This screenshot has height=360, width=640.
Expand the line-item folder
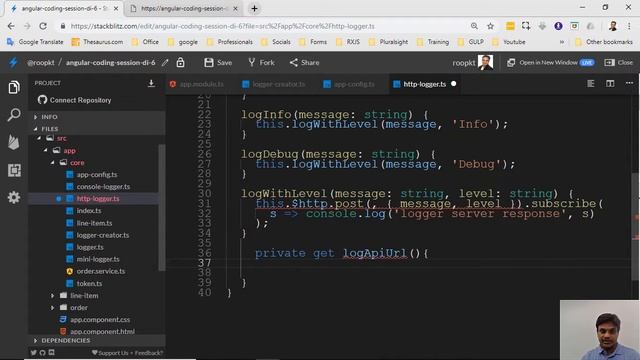pos(52,296)
